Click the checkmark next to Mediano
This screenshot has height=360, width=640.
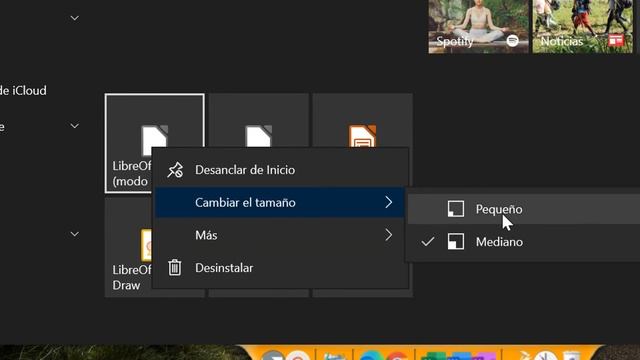point(428,242)
